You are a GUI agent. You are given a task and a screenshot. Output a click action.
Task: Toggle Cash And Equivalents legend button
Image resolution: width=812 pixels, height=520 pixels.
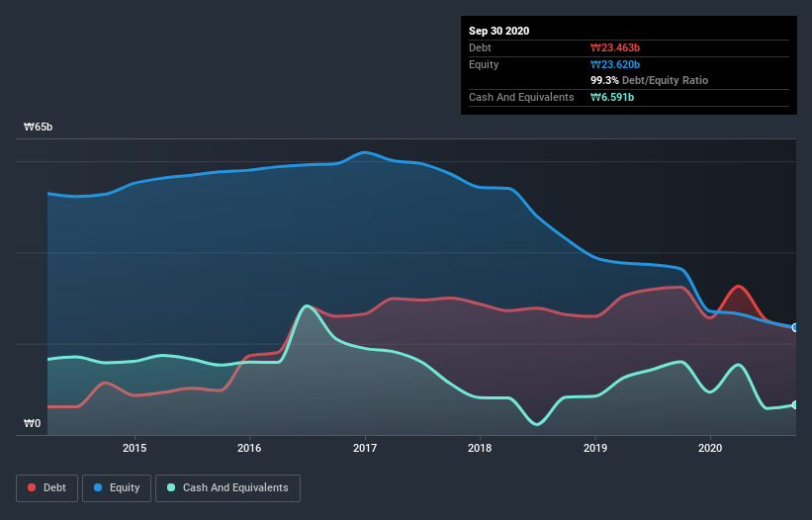(227, 488)
